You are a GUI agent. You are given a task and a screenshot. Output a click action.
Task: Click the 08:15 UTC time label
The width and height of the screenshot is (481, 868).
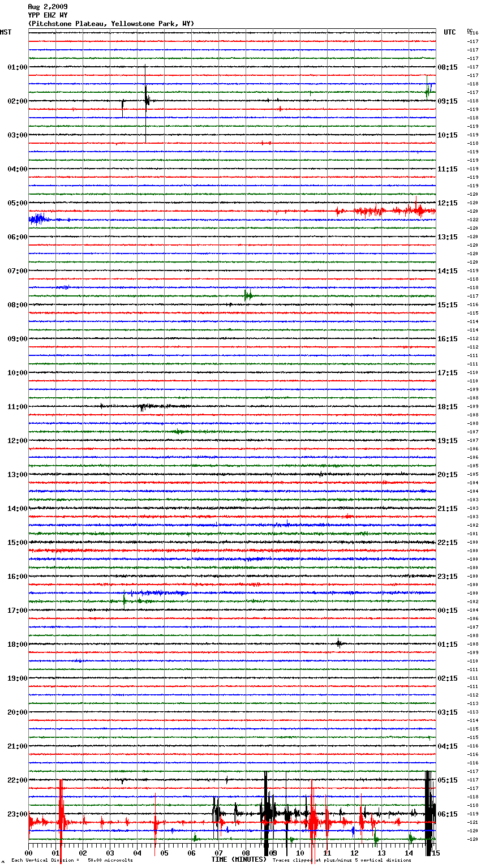point(448,67)
